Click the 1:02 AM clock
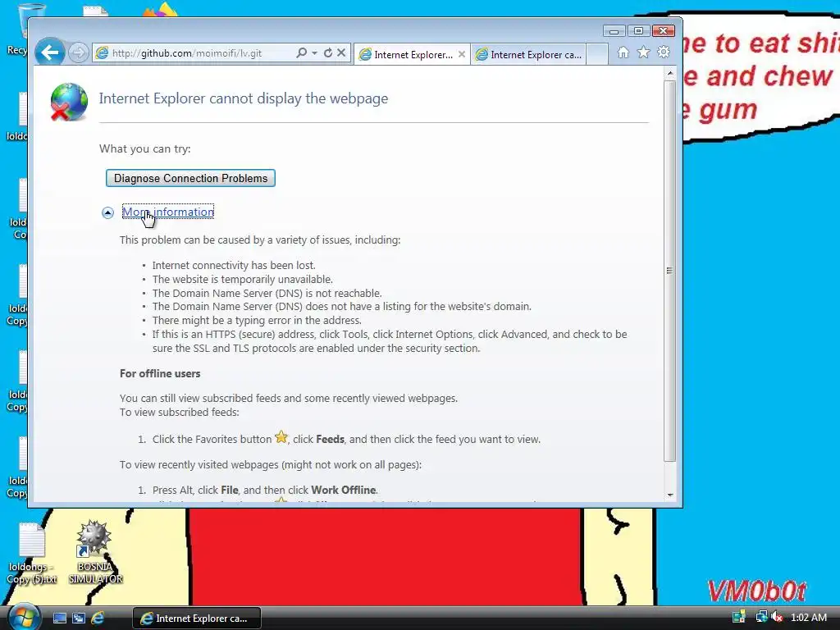The height and width of the screenshot is (630, 840). (x=809, y=618)
